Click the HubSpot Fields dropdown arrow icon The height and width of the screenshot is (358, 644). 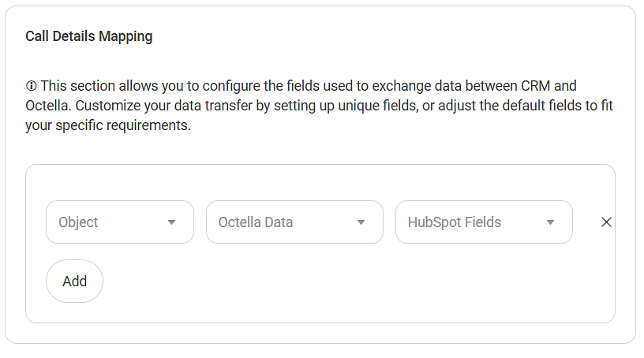(550, 222)
